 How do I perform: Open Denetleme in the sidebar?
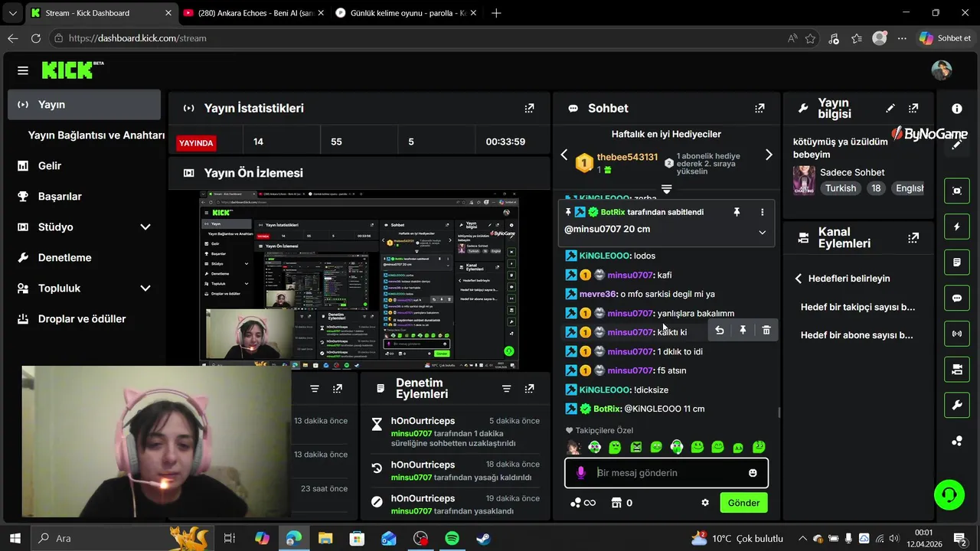[x=84, y=258]
